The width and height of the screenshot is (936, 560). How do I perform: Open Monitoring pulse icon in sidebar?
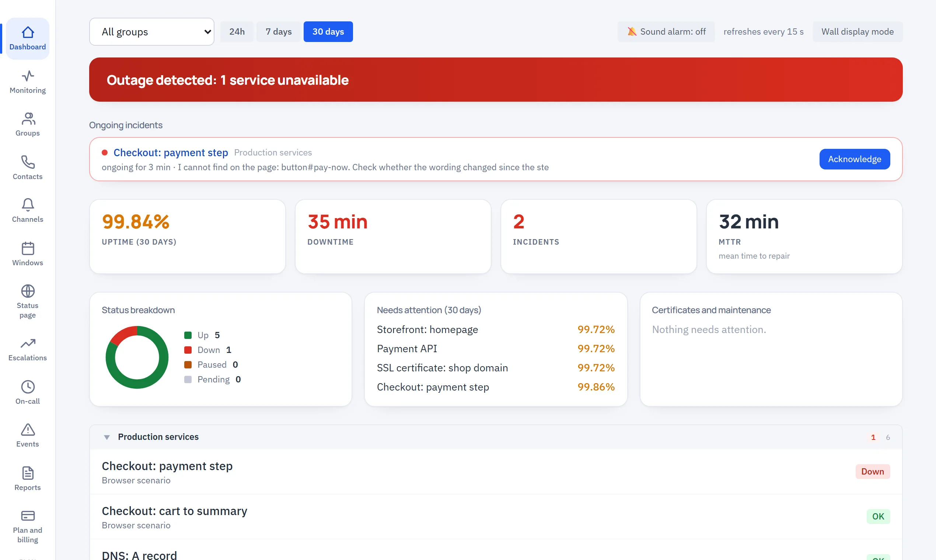click(28, 76)
